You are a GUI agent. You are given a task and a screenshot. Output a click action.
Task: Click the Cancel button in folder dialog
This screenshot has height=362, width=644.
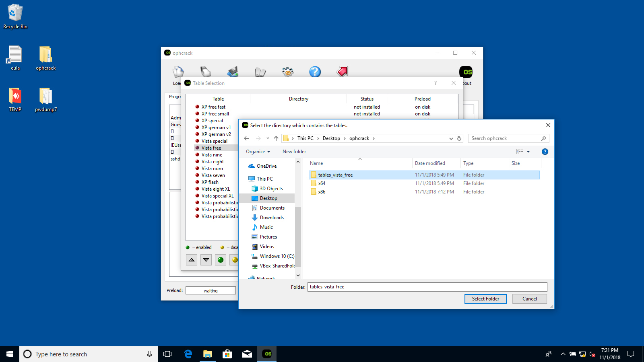530,299
